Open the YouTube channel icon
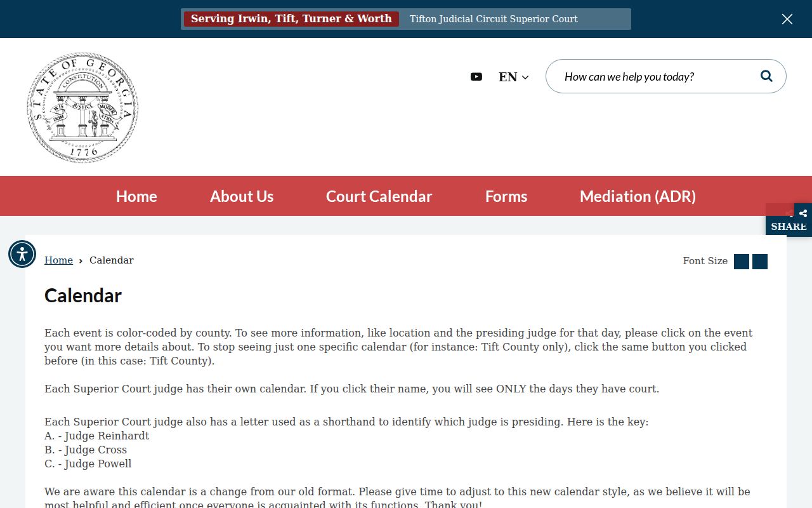The height and width of the screenshot is (508, 812). (476, 77)
